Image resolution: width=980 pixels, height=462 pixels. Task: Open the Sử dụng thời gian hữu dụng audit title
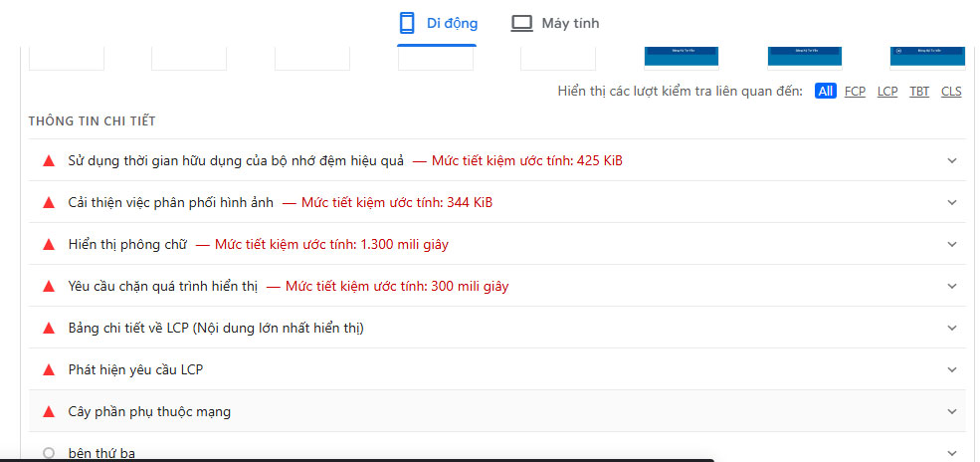tap(236, 160)
